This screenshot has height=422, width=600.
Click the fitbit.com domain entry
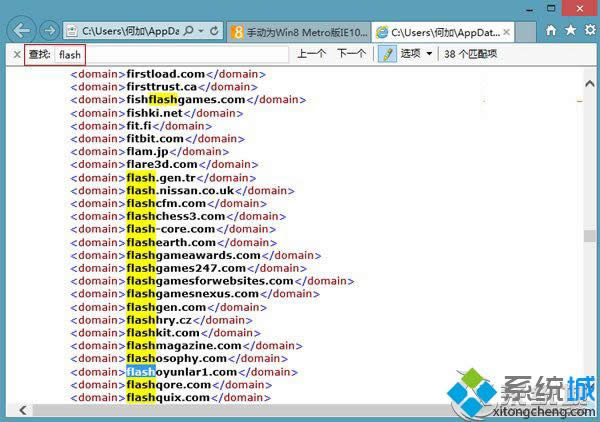[x=157, y=139]
